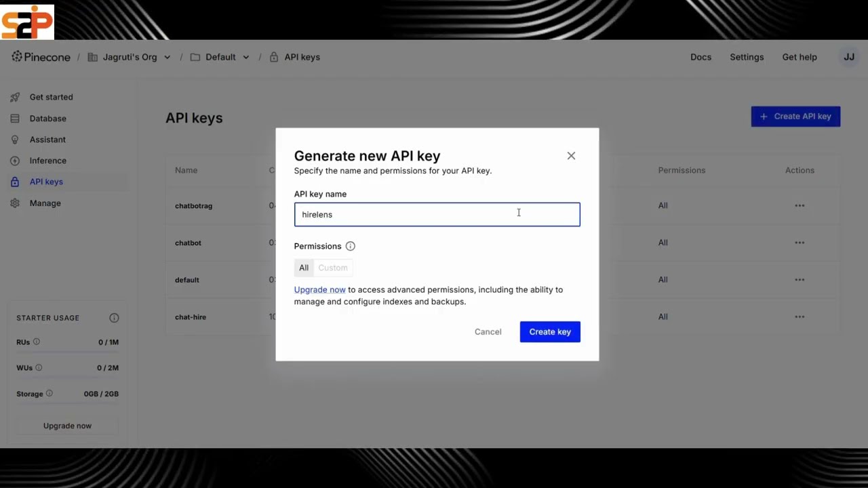Open the Docs link
Screen dimensions: 868x488
pos(701,57)
